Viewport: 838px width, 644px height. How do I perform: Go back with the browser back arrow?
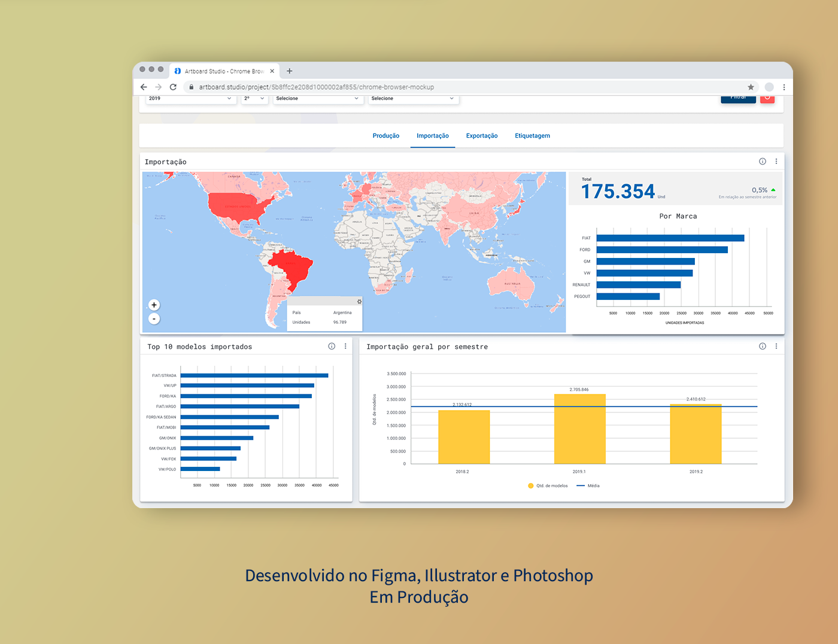click(x=144, y=87)
